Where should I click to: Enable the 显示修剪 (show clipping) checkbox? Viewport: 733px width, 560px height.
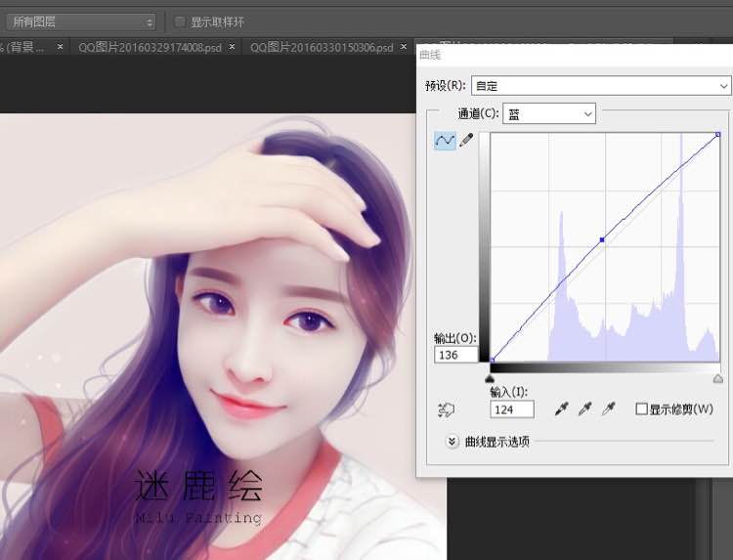641,409
